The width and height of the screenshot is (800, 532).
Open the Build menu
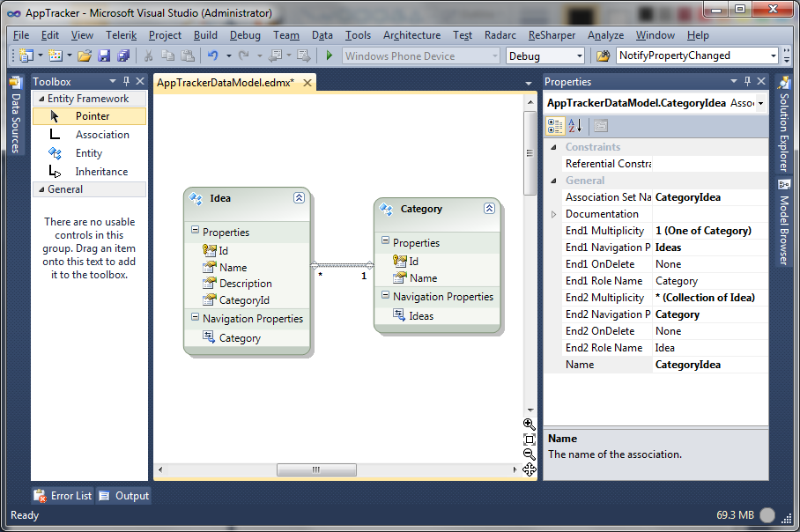205,35
